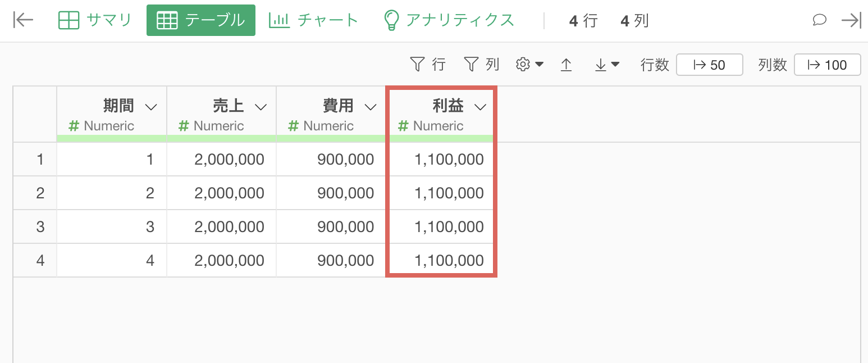Open the アナリティクス tab
Viewport: 868px width, 363px height.
(x=449, y=20)
